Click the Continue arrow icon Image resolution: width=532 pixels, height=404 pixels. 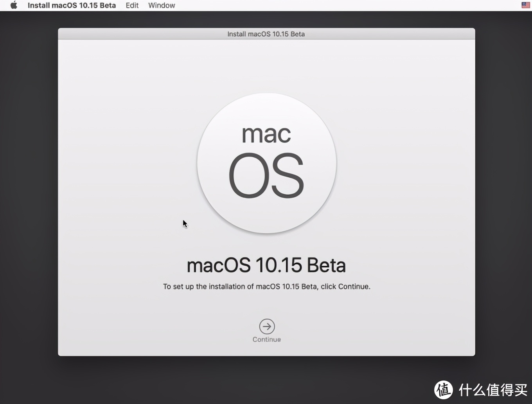[267, 326]
